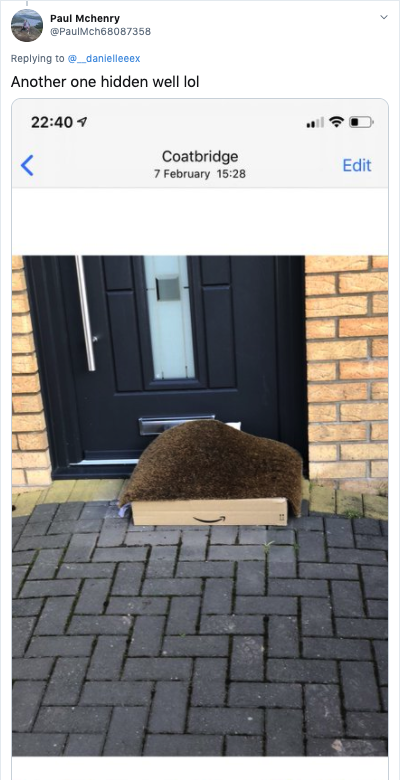Click the Wi-Fi status icon

point(337,122)
